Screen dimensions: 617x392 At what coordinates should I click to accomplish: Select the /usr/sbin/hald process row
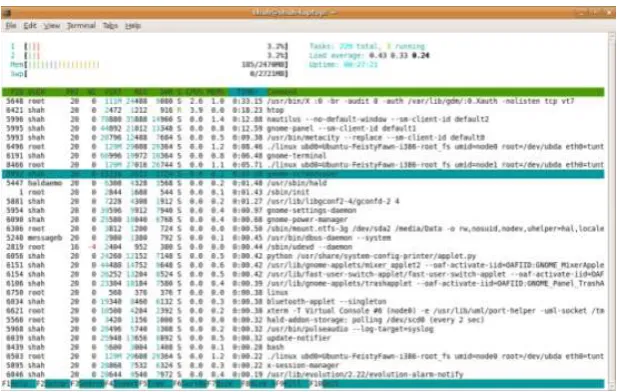point(303,183)
